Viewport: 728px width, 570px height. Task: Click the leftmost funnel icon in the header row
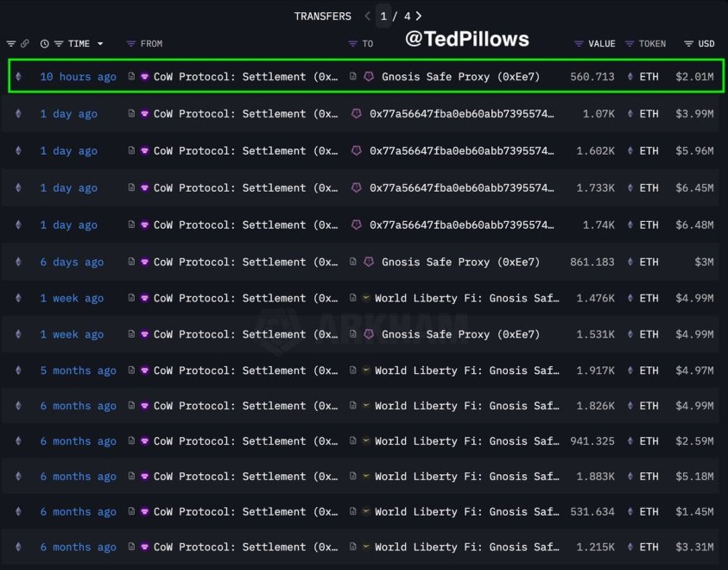11,43
